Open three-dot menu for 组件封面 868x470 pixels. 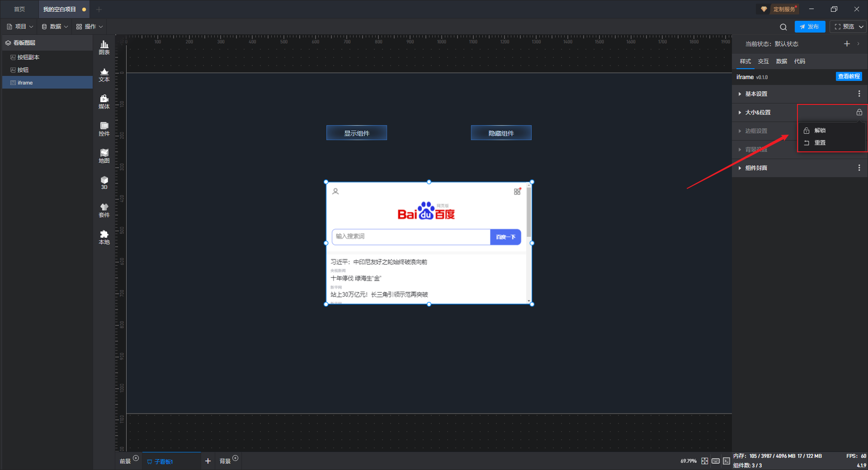pos(859,168)
